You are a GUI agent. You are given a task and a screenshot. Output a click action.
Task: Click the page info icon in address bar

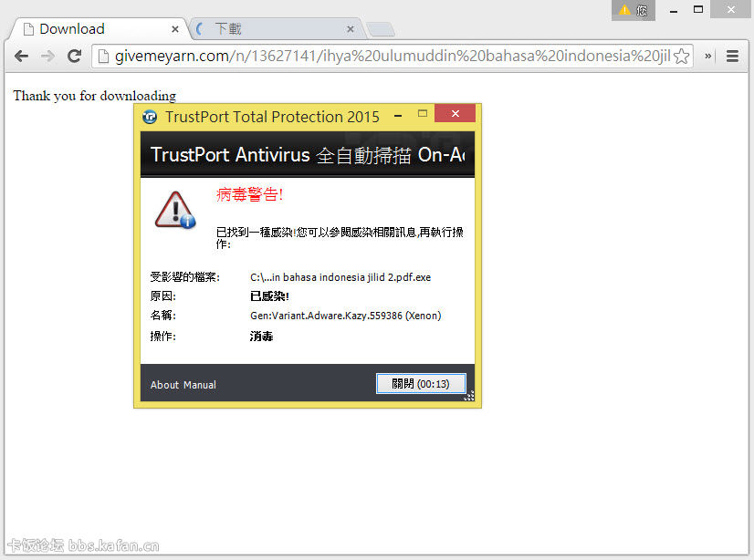pyautogui.click(x=104, y=57)
